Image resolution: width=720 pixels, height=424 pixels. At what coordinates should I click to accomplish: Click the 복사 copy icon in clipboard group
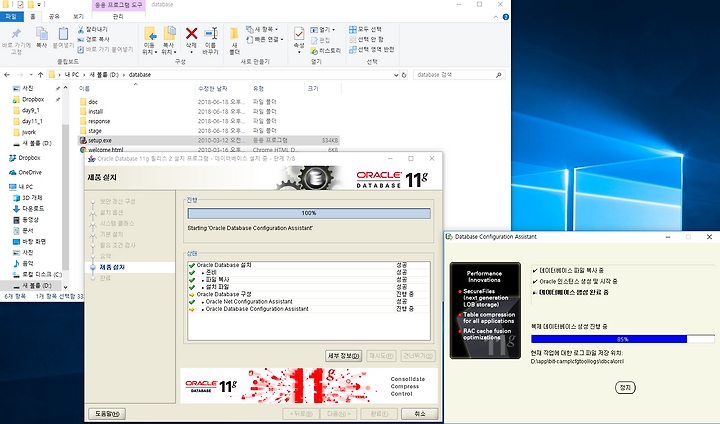pos(42,34)
